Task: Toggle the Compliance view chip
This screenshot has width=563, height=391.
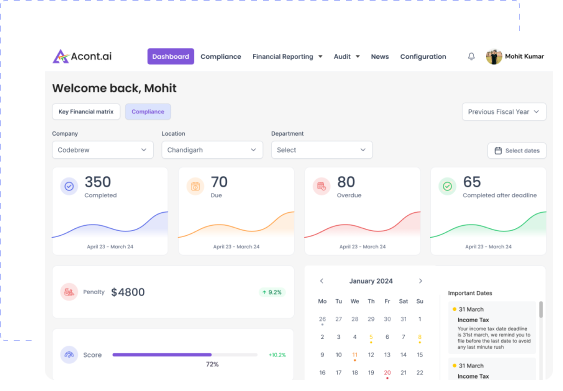Action: pyautogui.click(x=148, y=112)
